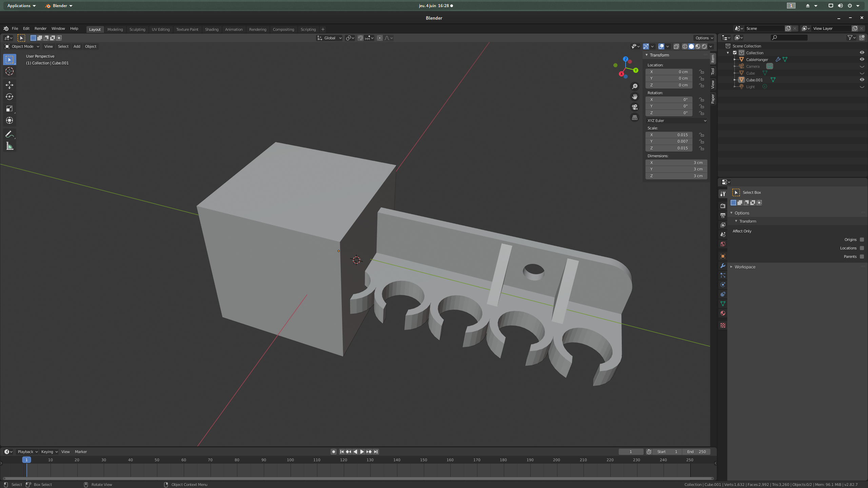This screenshot has width=868, height=488.
Task: Open the Render menu
Action: point(40,28)
